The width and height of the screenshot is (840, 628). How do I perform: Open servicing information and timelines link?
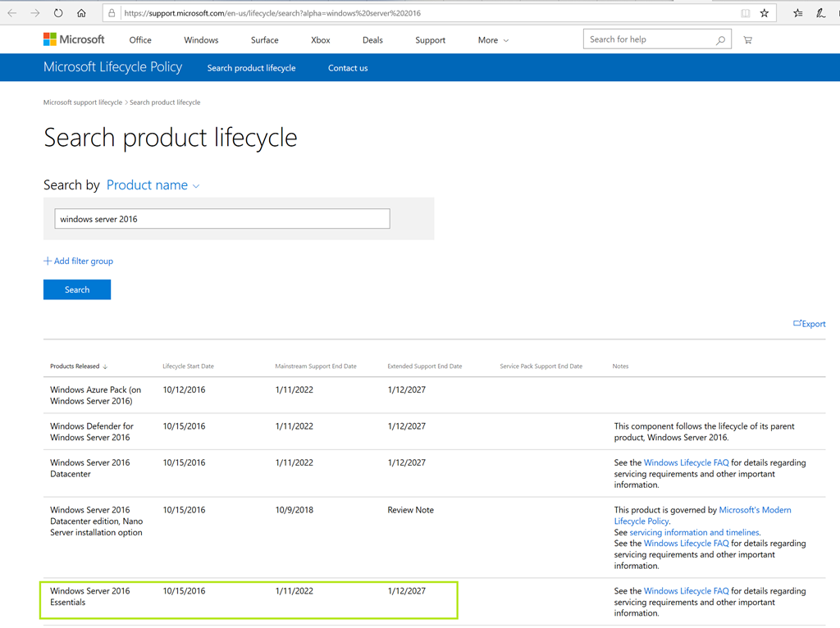coord(694,532)
